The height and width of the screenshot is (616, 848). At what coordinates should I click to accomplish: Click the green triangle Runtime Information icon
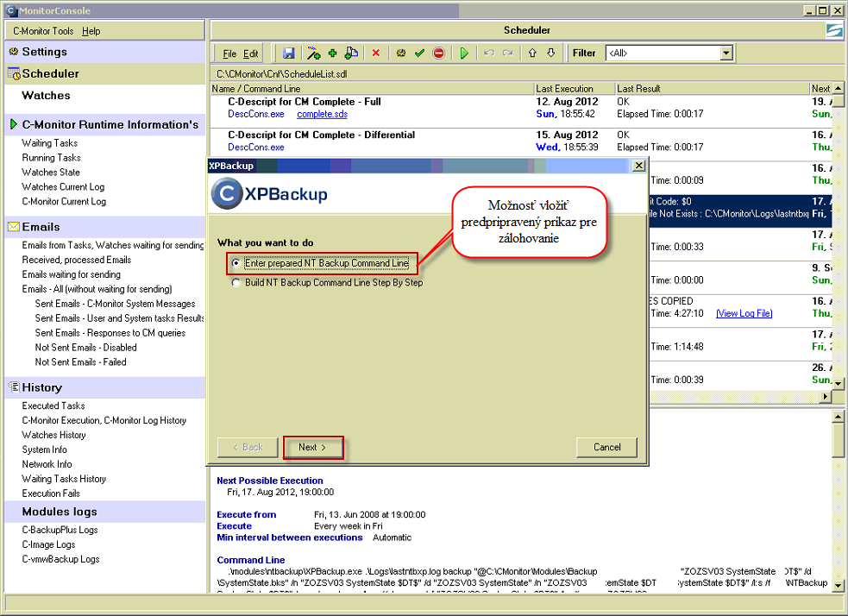[x=14, y=124]
